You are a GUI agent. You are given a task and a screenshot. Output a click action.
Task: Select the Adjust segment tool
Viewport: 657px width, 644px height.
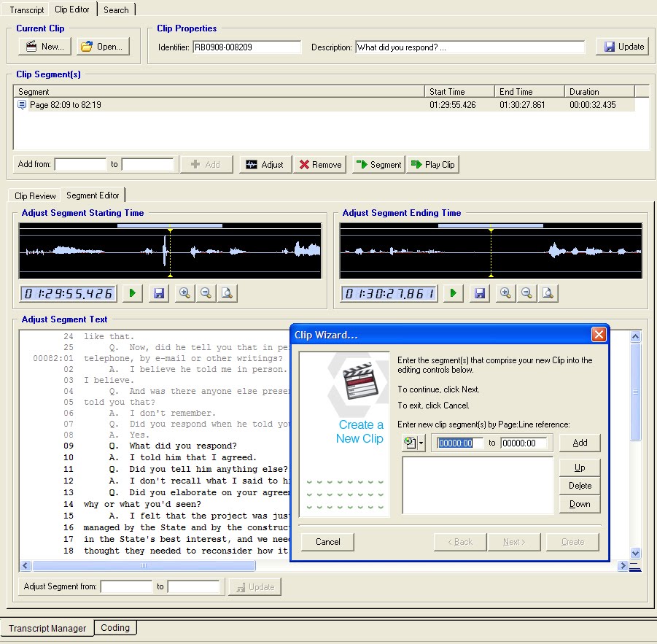coord(265,164)
